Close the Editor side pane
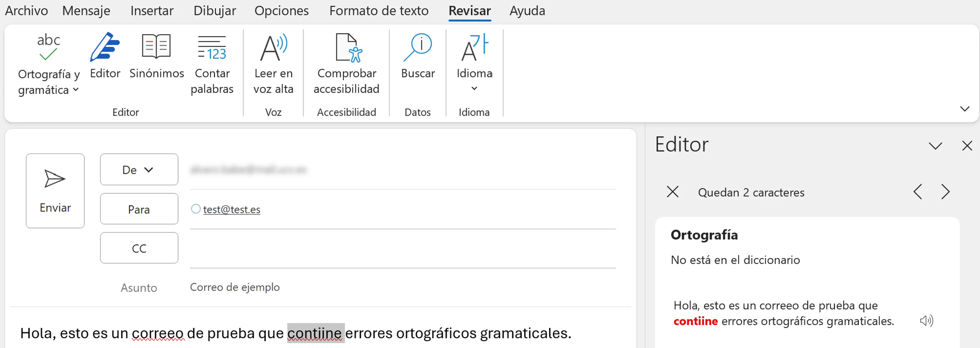980x348 pixels. tap(967, 145)
